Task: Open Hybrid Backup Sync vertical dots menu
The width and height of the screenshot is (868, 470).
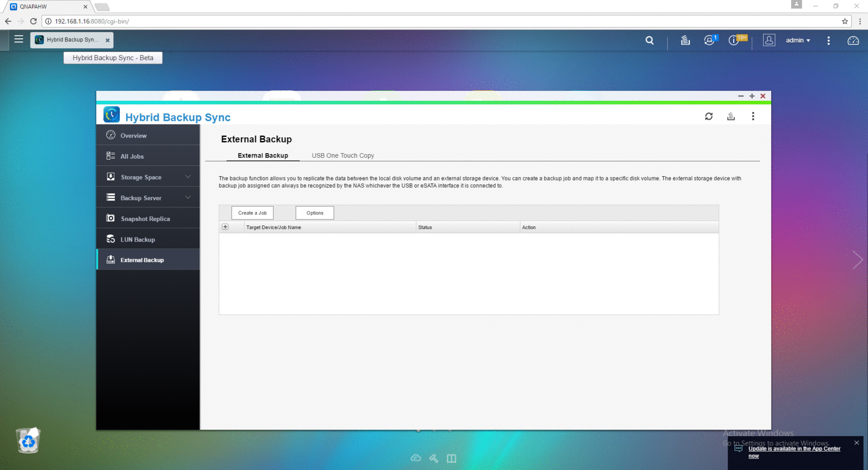Action: (x=753, y=116)
